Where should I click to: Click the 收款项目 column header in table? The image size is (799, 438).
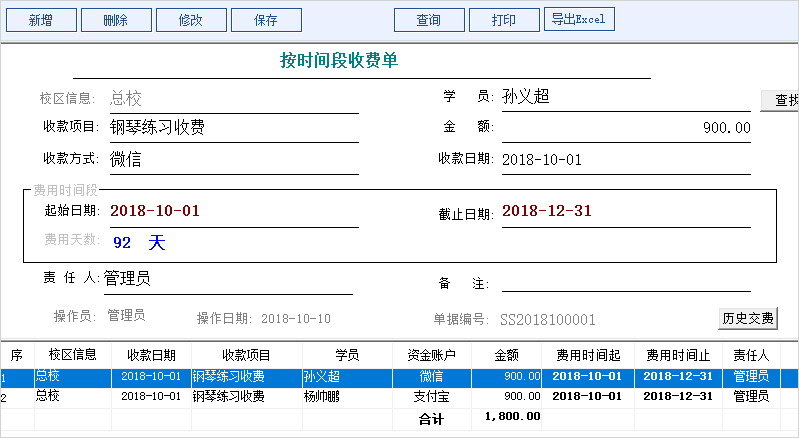247,355
